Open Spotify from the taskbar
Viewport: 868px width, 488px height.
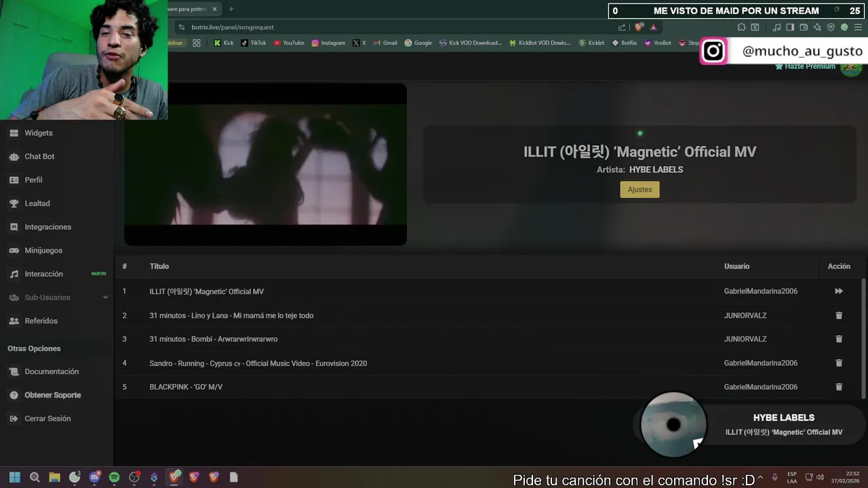pyautogui.click(x=115, y=477)
